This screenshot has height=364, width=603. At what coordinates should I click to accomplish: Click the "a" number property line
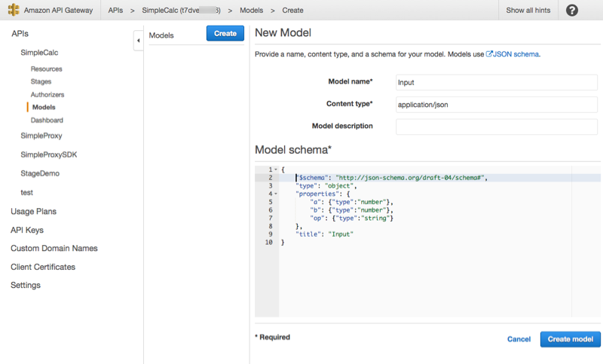351,202
